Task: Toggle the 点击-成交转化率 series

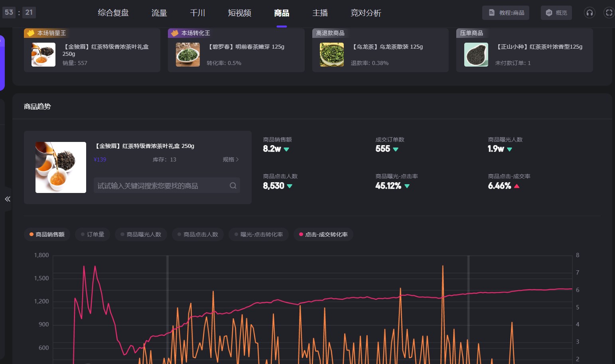Action: pos(323,234)
